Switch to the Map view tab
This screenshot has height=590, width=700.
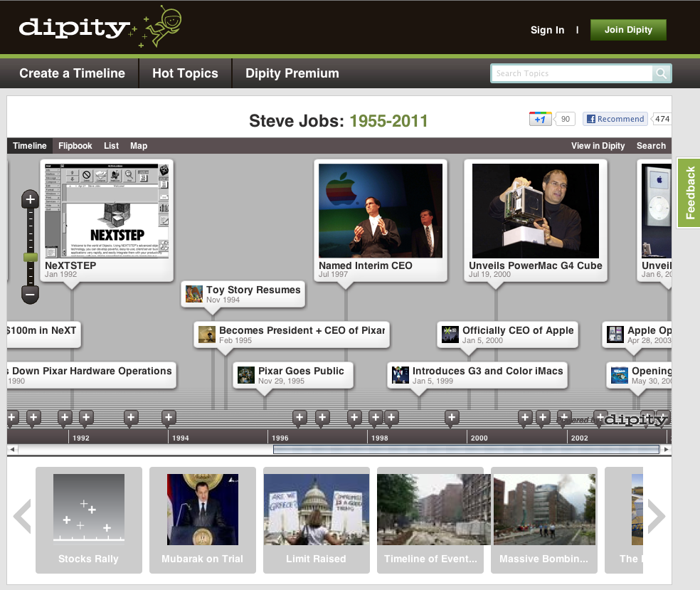pos(139,146)
